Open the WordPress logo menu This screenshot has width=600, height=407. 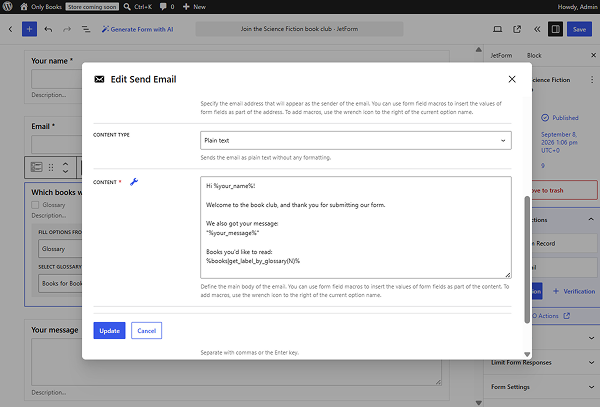click(x=7, y=7)
